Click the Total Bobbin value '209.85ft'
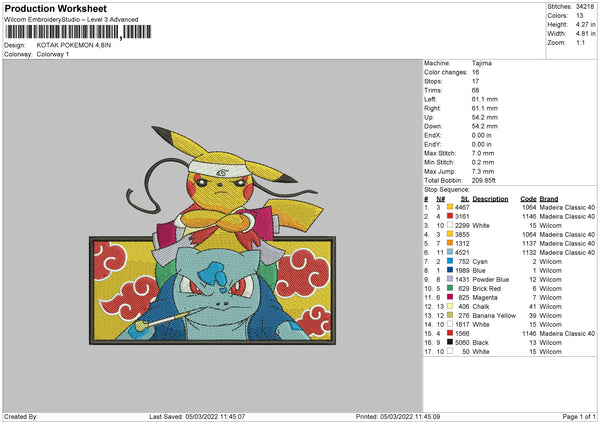 pyautogui.click(x=483, y=180)
